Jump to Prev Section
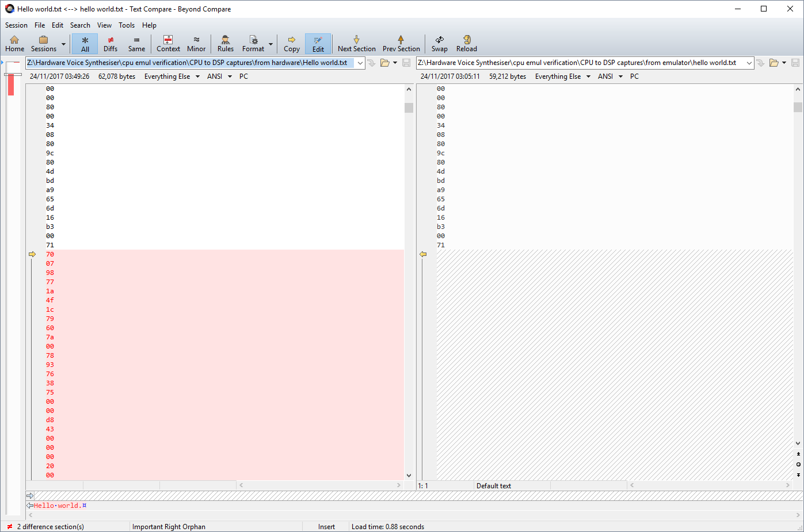This screenshot has height=532, width=804. pyautogui.click(x=401, y=44)
